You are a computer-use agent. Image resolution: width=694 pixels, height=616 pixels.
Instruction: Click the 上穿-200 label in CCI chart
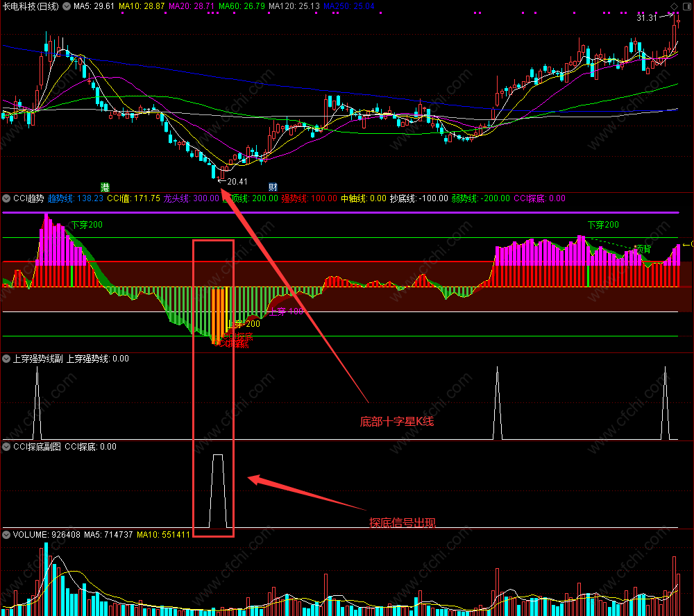tap(244, 323)
